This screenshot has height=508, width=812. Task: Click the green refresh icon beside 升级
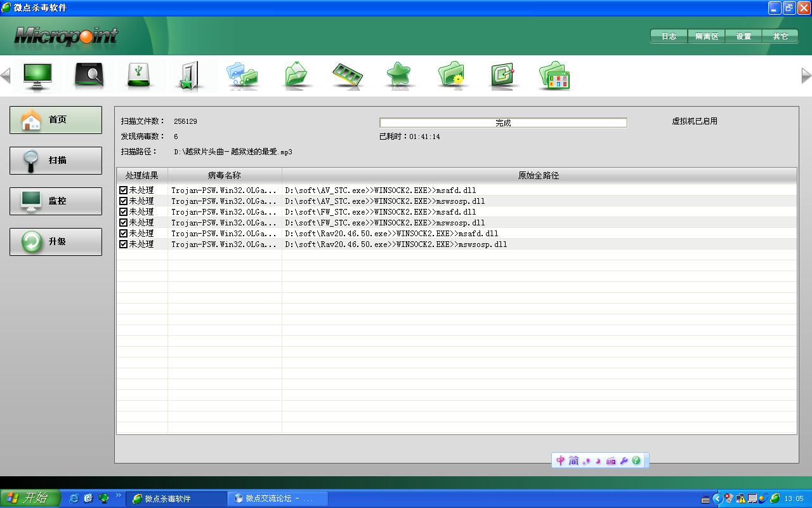pos(31,242)
